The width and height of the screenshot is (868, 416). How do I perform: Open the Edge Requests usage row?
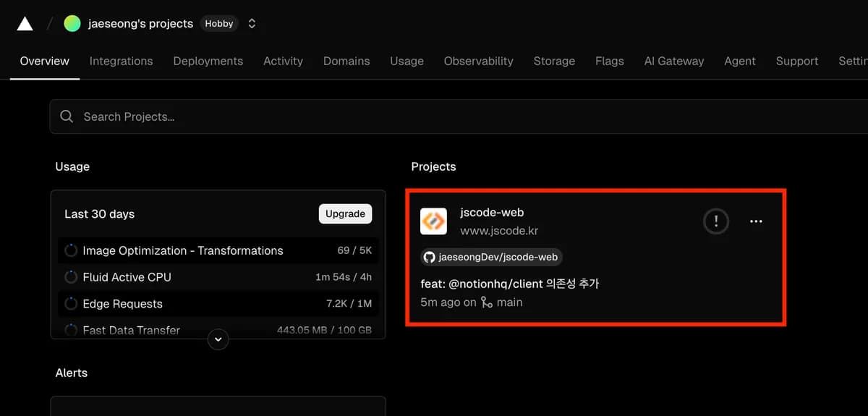pos(218,304)
